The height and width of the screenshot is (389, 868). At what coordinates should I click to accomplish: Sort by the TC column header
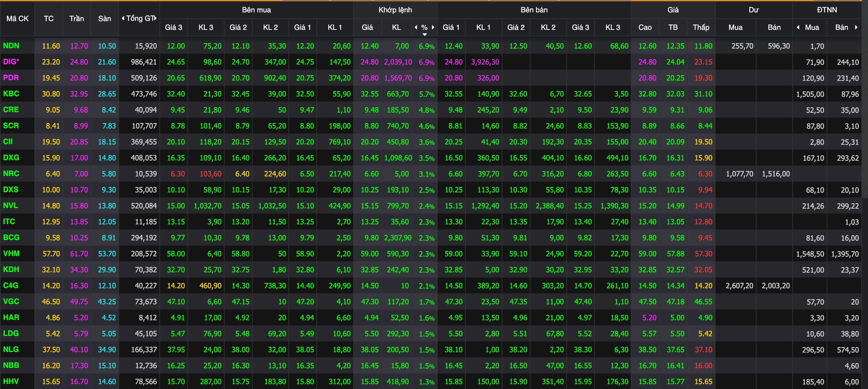(49, 18)
